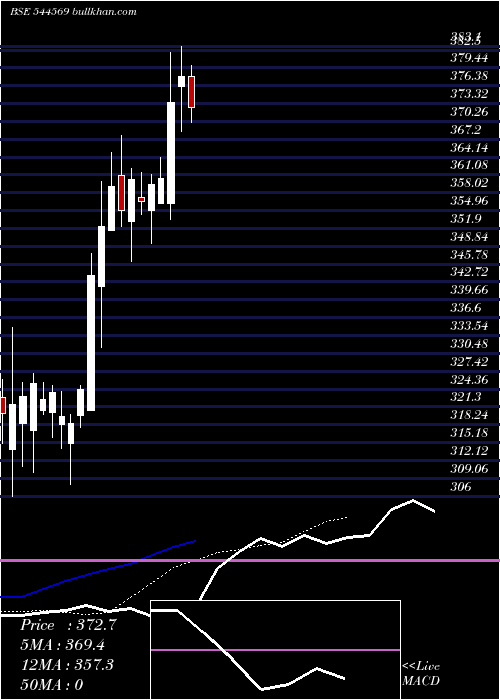This screenshot has width=500, height=700.
Task: Click the 339.66 price axis label
Action: pyautogui.click(x=469, y=290)
